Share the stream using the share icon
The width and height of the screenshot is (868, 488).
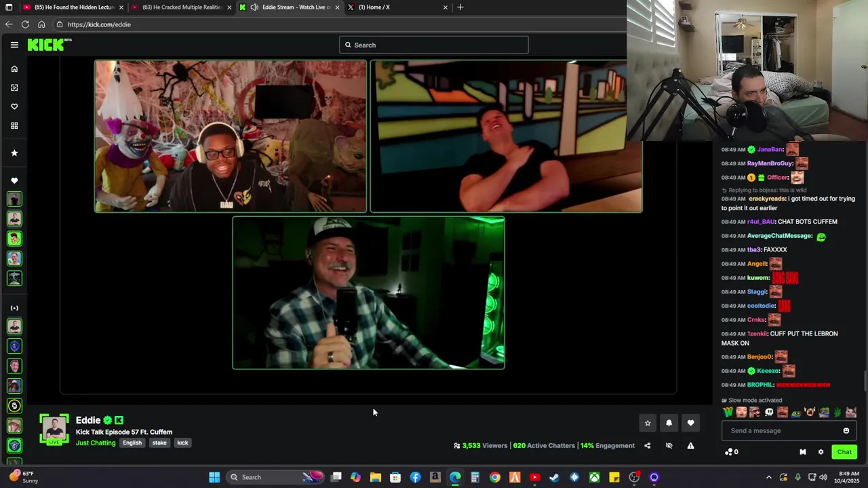(647, 445)
